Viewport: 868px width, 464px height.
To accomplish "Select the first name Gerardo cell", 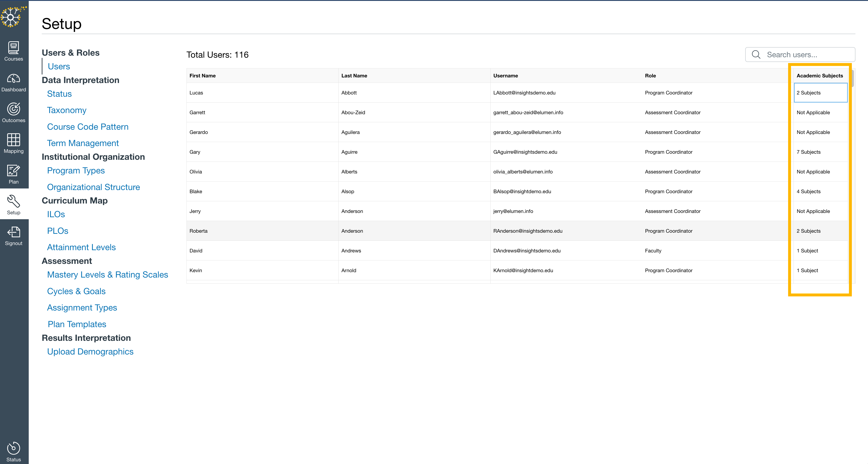I will point(262,132).
